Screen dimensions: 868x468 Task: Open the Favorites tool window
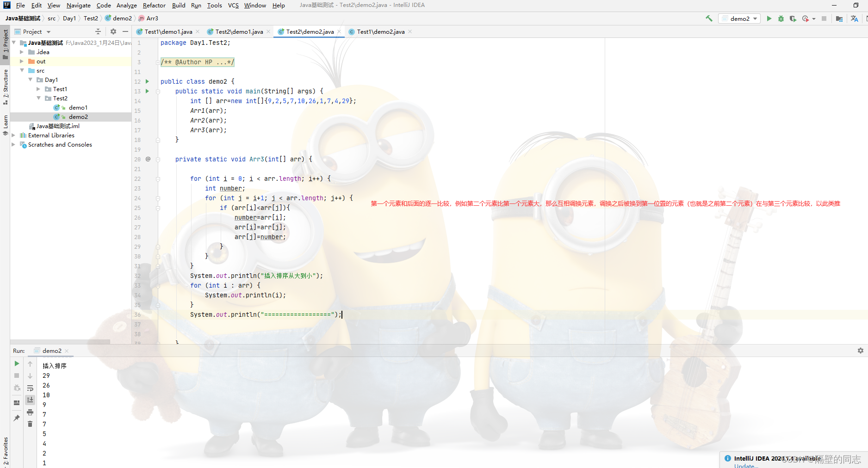5,451
